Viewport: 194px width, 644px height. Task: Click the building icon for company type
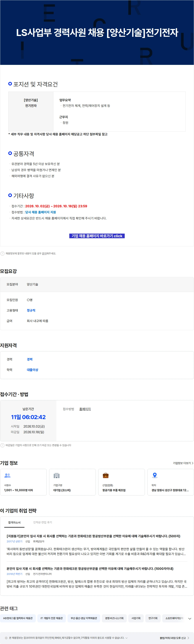(x=57, y=475)
